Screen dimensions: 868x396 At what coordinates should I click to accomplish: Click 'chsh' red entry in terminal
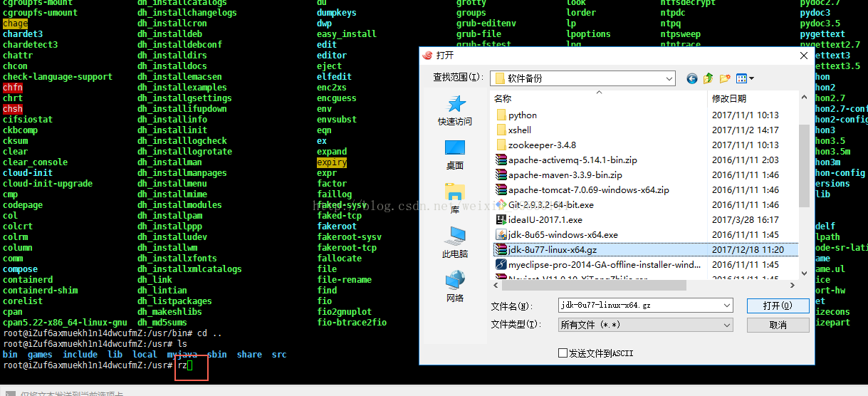(13, 109)
